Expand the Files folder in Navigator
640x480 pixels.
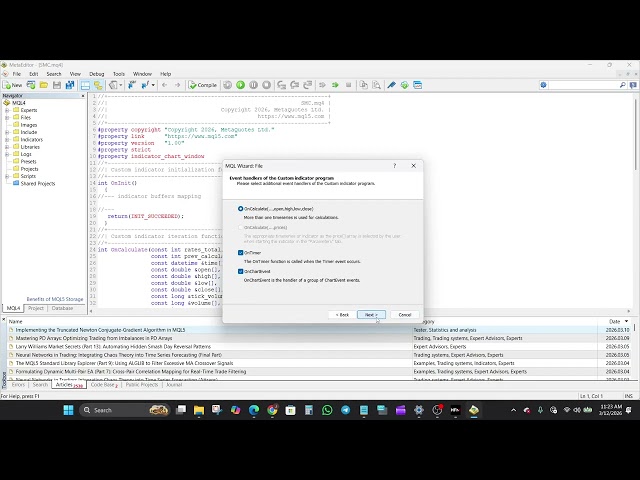(x=7, y=118)
